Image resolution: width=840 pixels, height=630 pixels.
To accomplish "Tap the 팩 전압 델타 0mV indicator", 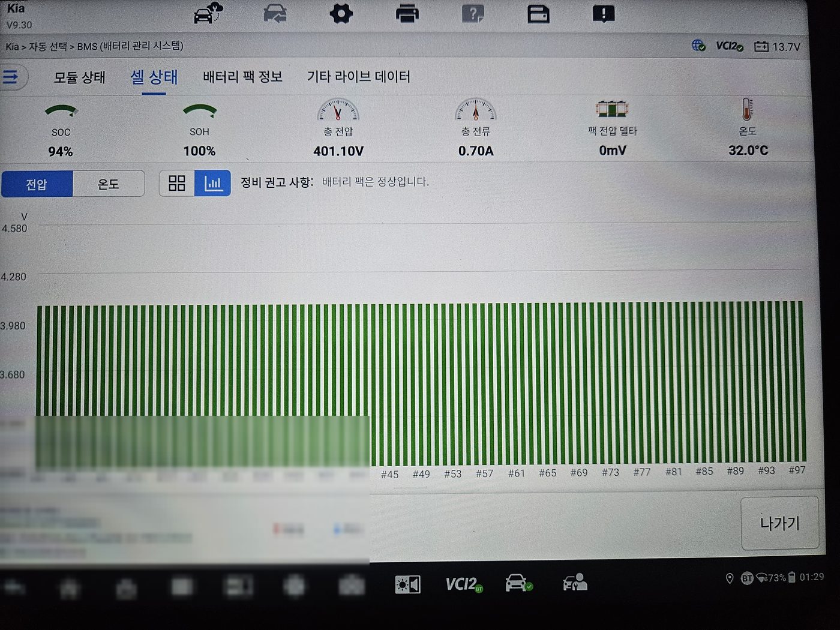I will click(x=613, y=128).
